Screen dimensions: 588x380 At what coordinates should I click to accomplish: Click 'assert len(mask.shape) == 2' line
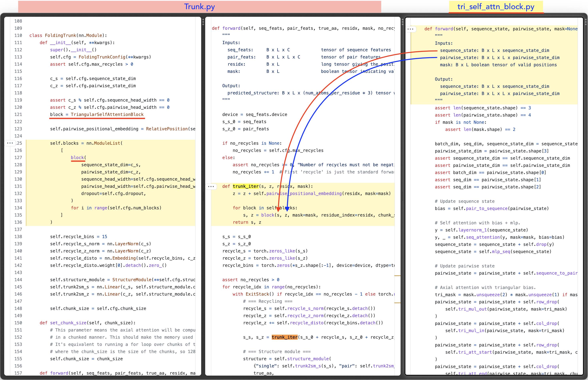[480, 130]
